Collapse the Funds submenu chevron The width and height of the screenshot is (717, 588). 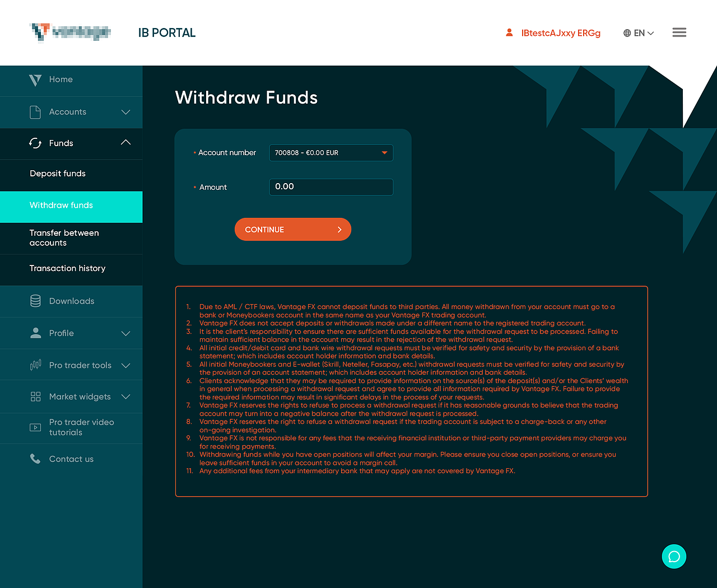coord(126,143)
